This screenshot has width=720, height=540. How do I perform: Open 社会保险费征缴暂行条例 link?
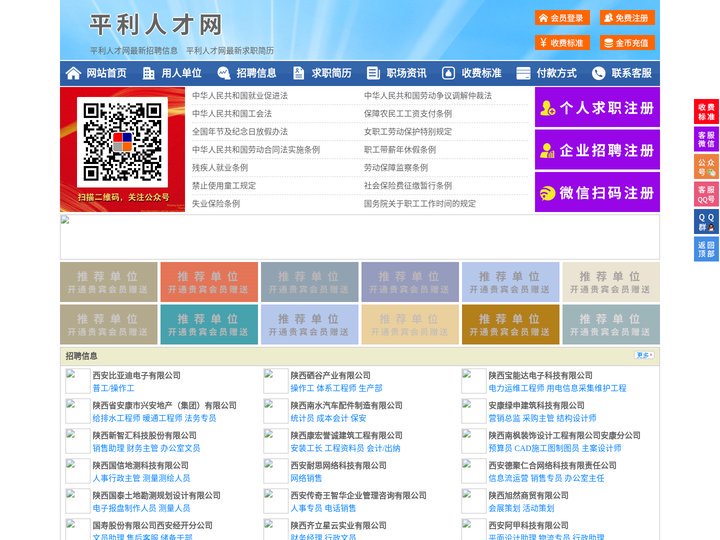coord(408,186)
